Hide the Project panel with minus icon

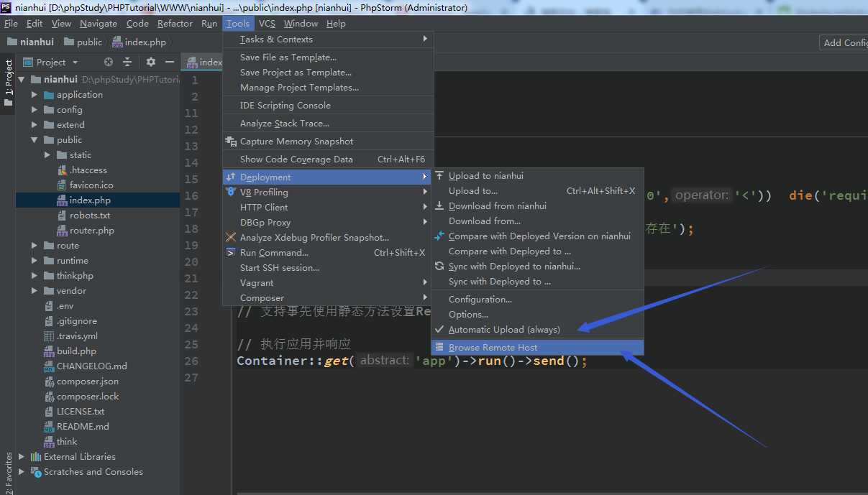[x=168, y=63]
